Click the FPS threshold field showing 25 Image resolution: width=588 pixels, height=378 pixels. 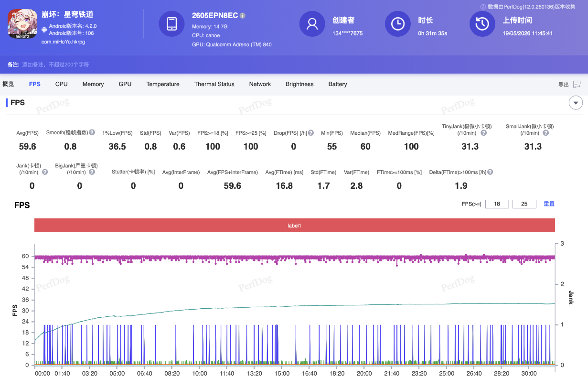tap(524, 204)
